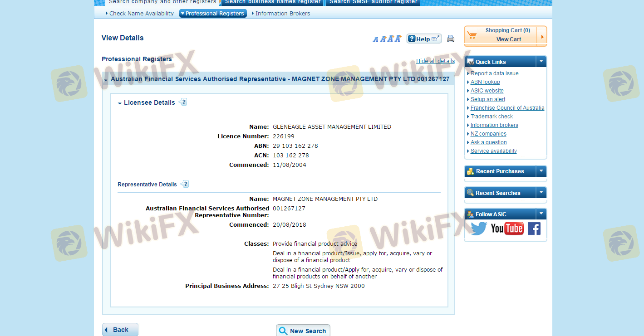644x336 pixels.
Task: Open the Ask a question link
Action: [488, 142]
